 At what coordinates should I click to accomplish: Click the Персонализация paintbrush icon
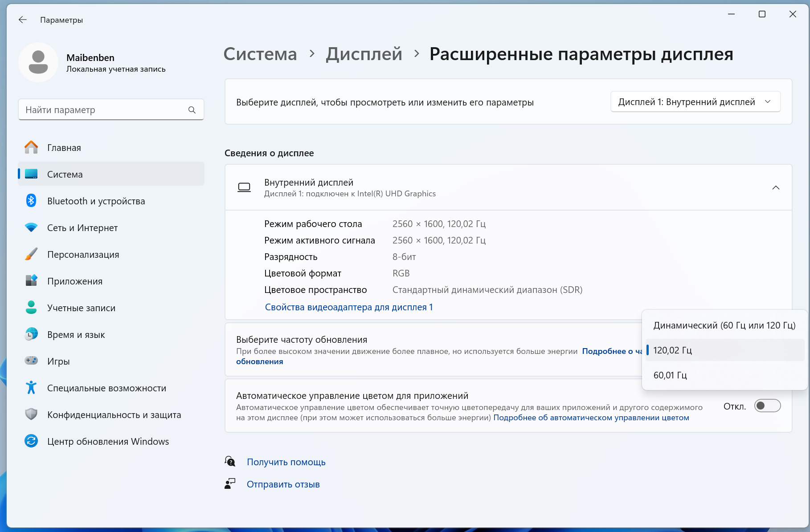(x=31, y=254)
